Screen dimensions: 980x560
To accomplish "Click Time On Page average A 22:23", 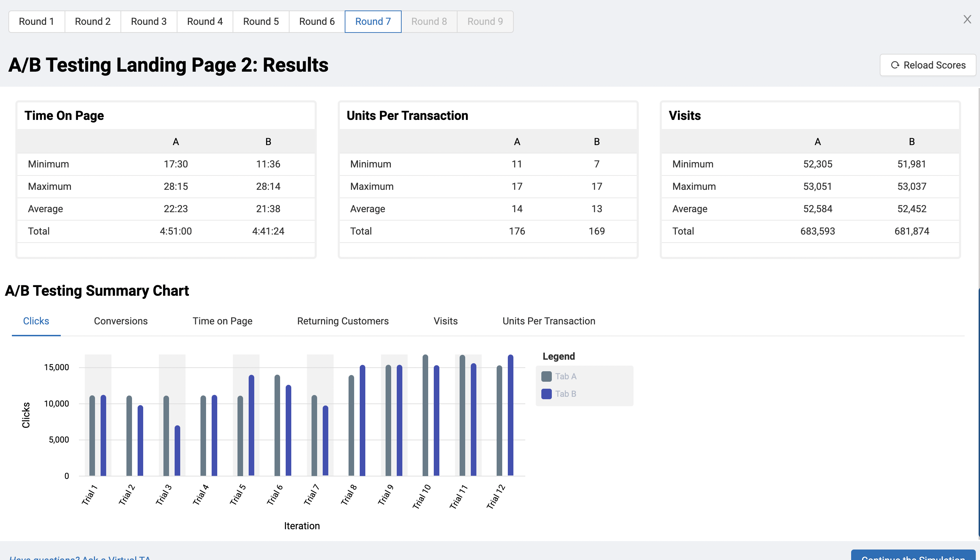I will point(176,209).
